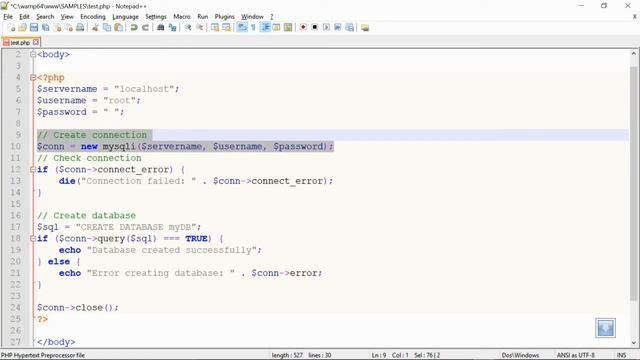Undo the last edit via the toolbar
Image resolution: width=640 pixels, height=360 pixels.
[x=133, y=28]
